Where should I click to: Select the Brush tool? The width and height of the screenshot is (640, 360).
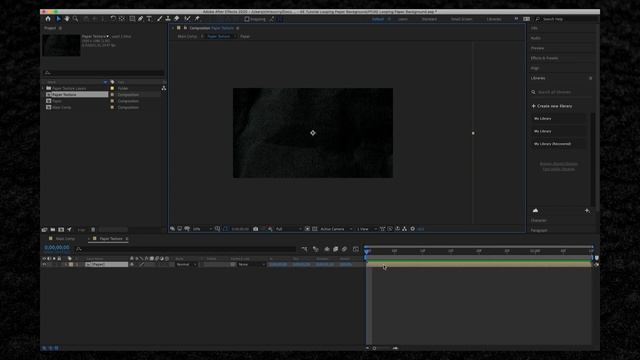pos(159,19)
